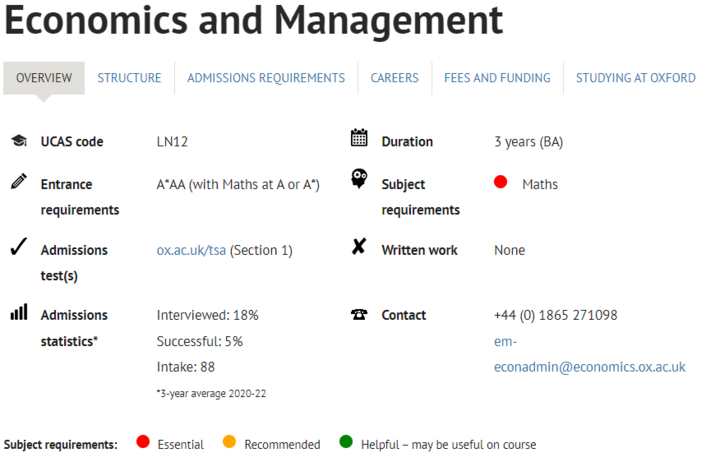This screenshot has width=720, height=462.
Task: Click the bar chart Admissions statistics icon
Action: pyautogui.click(x=18, y=313)
